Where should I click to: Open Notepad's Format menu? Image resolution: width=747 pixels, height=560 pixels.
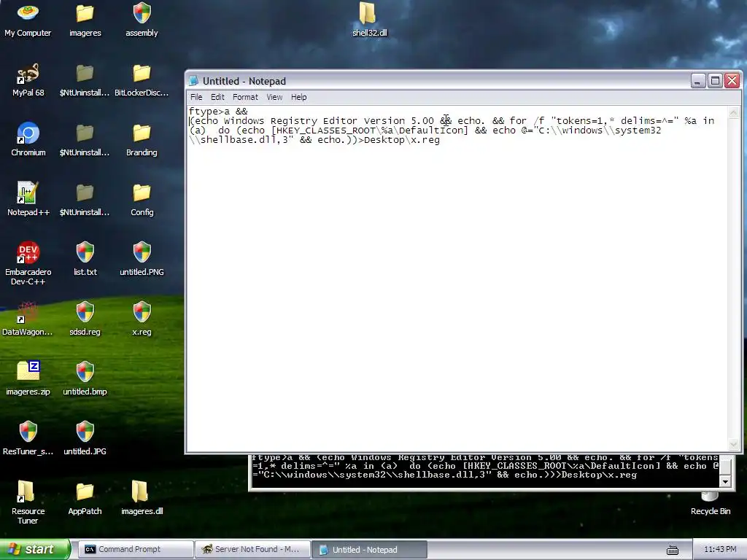click(245, 97)
